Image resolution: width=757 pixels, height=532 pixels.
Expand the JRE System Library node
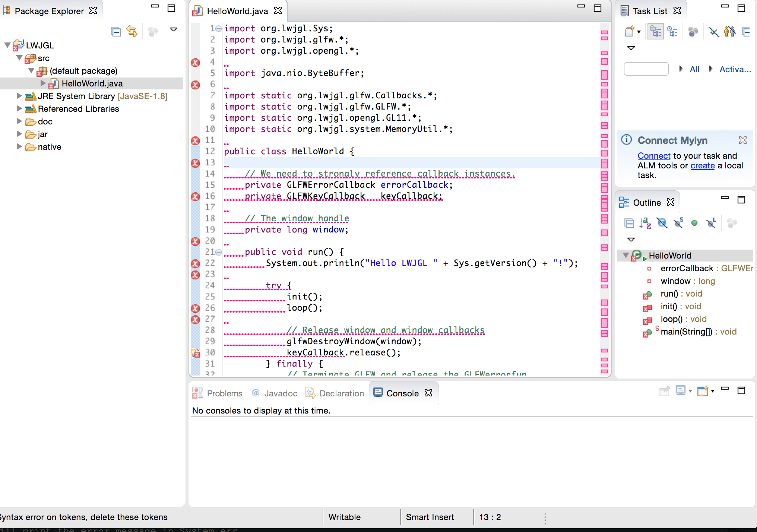pyautogui.click(x=19, y=96)
